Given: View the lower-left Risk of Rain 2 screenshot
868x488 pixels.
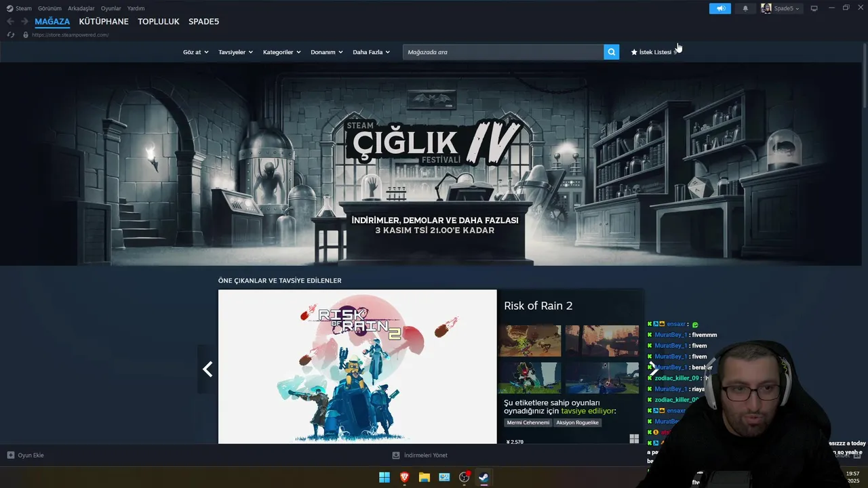Looking at the screenshot, I should [530, 378].
